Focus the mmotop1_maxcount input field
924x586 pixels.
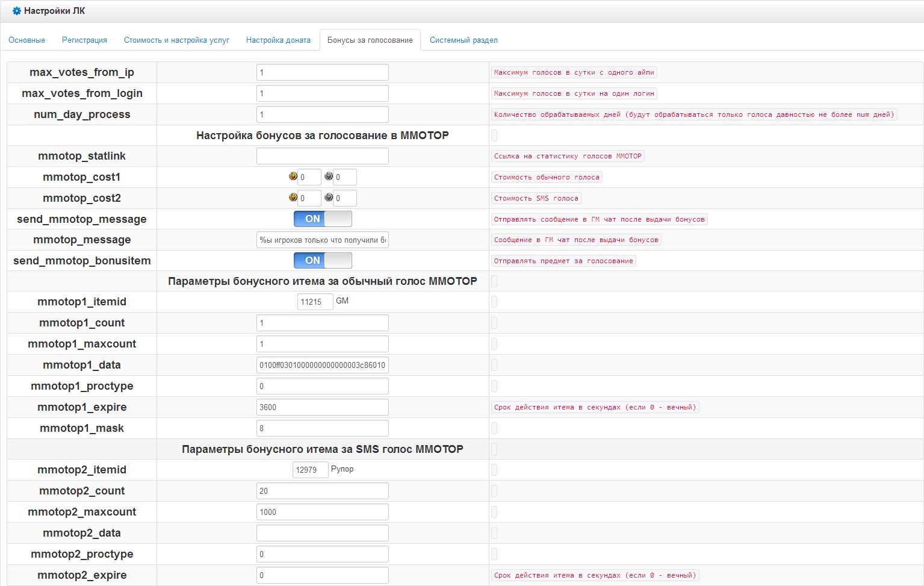point(323,344)
